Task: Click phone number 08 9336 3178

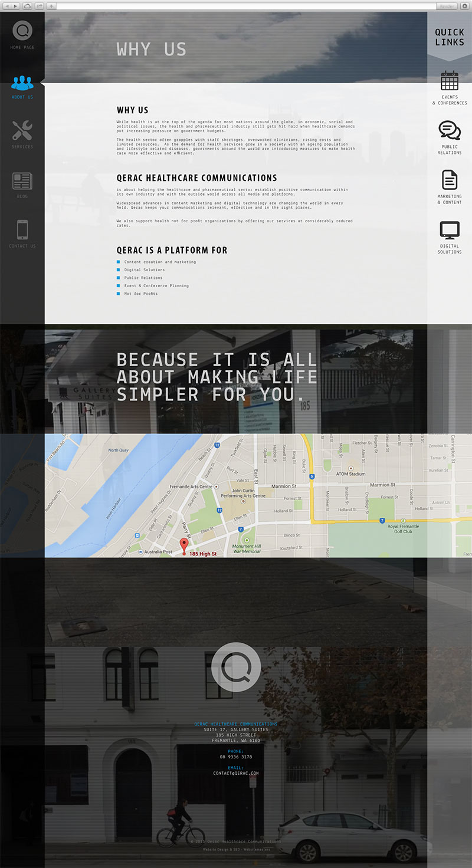Action: coord(236,757)
